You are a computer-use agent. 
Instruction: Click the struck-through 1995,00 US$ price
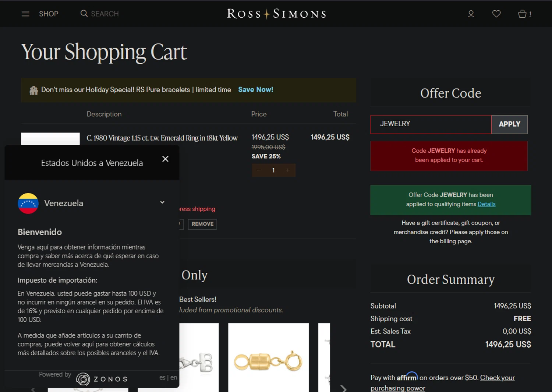coord(268,147)
